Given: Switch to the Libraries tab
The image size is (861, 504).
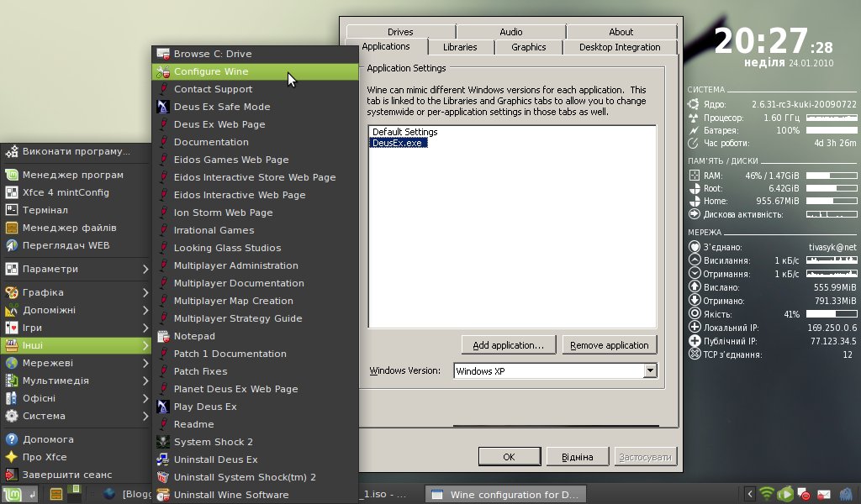Looking at the screenshot, I should (x=460, y=47).
